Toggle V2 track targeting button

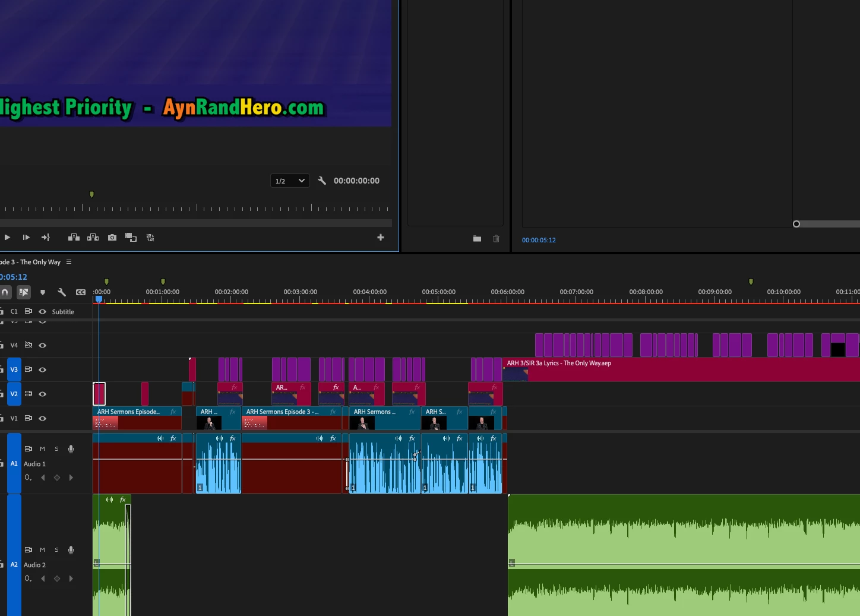[x=14, y=394]
